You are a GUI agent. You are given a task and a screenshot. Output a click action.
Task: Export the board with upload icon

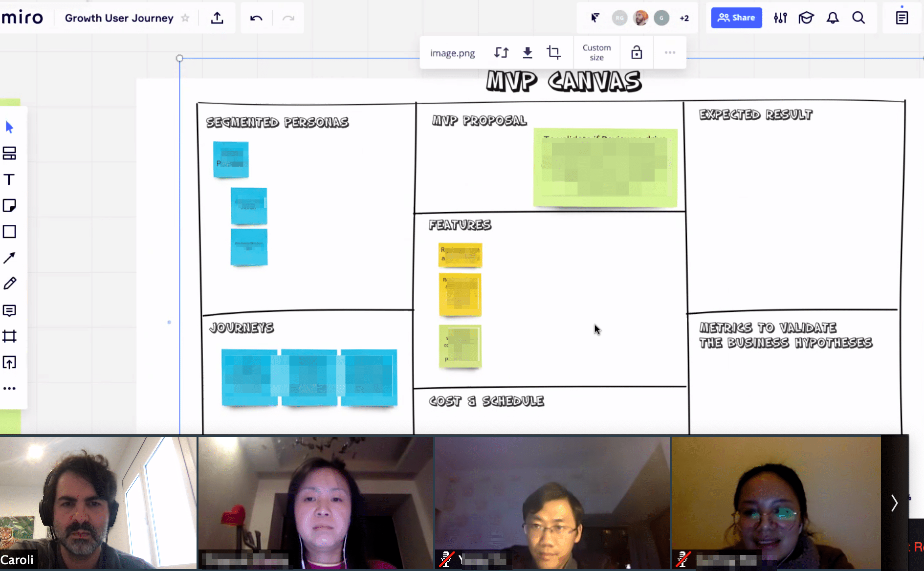217,18
